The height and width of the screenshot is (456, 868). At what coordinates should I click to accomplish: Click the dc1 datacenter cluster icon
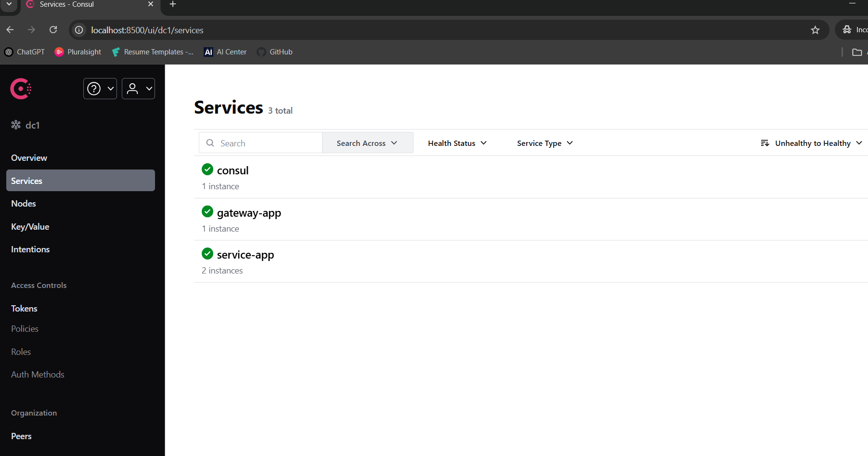point(15,125)
